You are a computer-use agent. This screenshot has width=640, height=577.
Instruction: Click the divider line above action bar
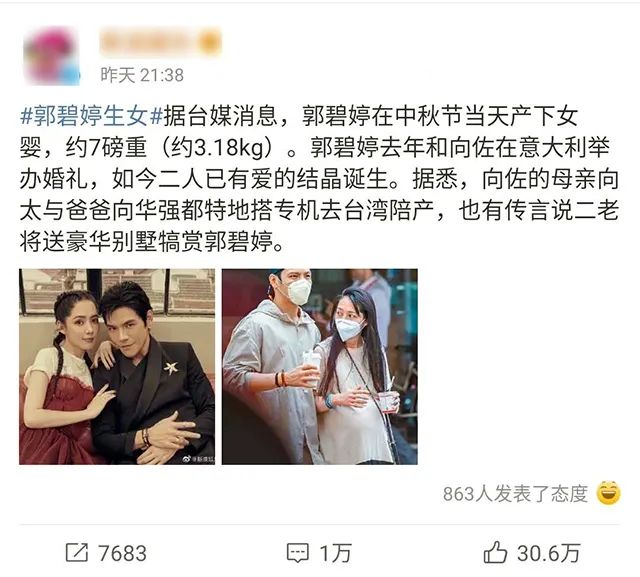(319, 525)
